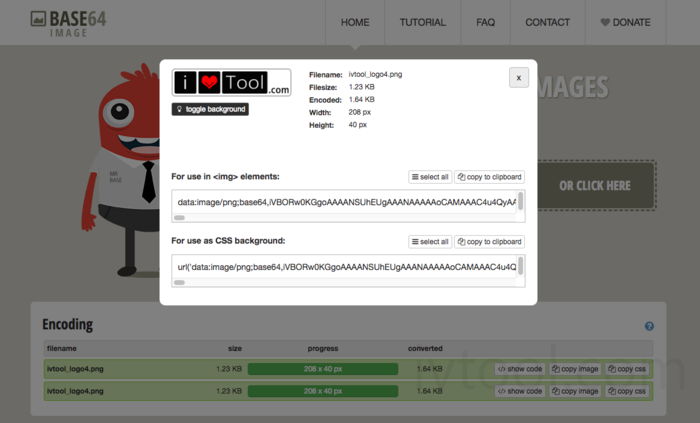Click the Base64 Image logo
700x423 pixels.
pyautogui.click(x=68, y=22)
